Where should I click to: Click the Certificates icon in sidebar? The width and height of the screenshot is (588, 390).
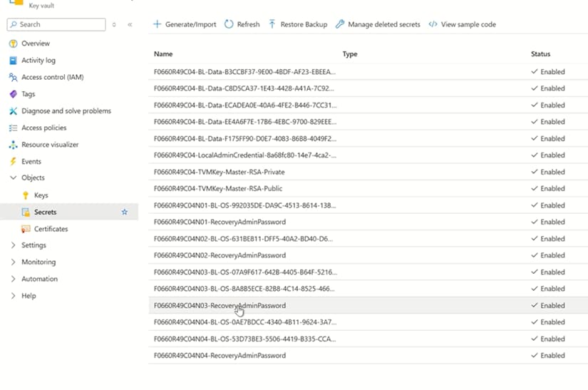tap(26, 229)
